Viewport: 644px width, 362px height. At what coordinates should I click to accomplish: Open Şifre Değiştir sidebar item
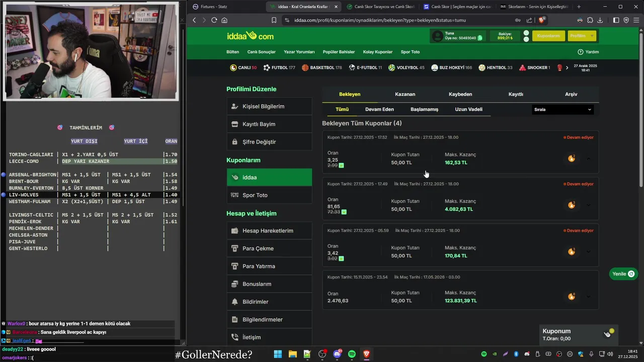tap(269, 142)
